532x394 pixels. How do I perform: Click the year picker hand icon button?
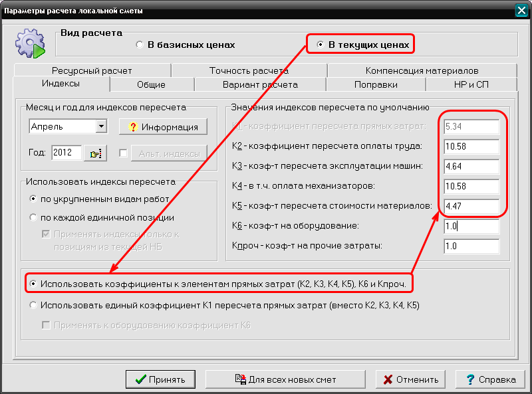[x=95, y=153]
